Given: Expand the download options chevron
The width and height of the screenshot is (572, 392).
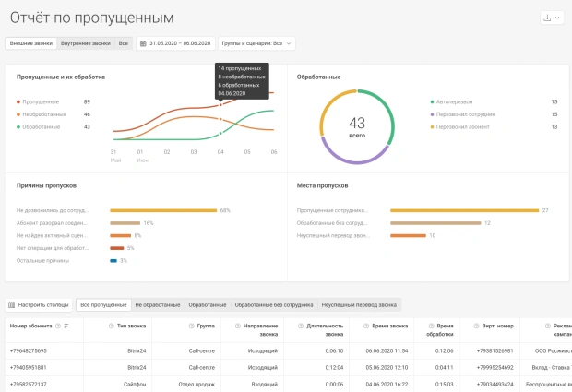Looking at the screenshot, I should pos(557,18).
